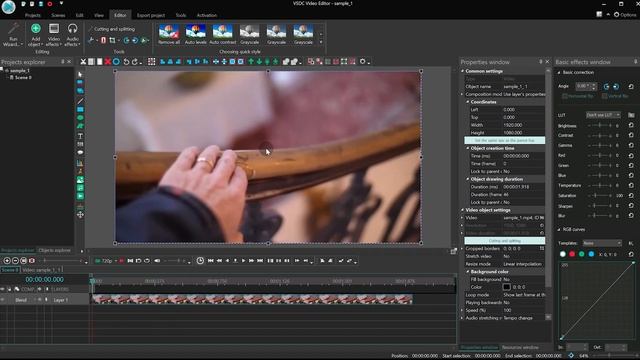Screen dimensions: 640x360
Task: Open the View ribbon tab
Action: pyautogui.click(x=99, y=15)
